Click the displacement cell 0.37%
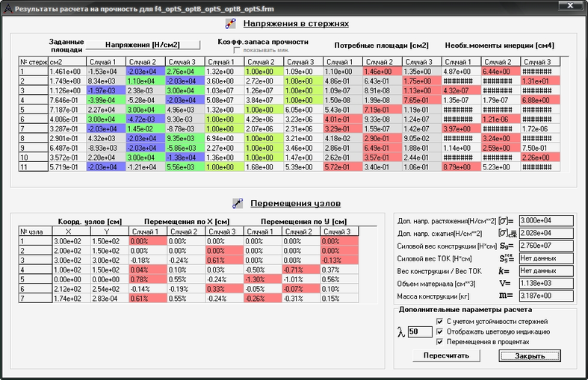Screen dimensions: 588x380 [x=339, y=270]
